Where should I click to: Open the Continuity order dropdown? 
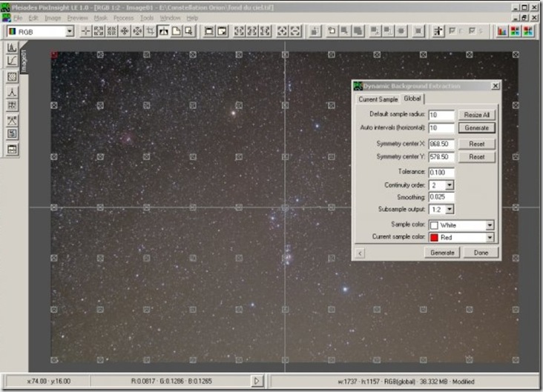click(450, 185)
